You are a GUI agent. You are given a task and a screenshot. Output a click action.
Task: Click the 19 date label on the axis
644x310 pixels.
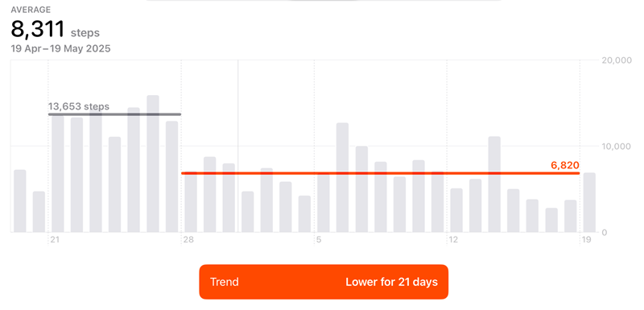click(x=587, y=240)
